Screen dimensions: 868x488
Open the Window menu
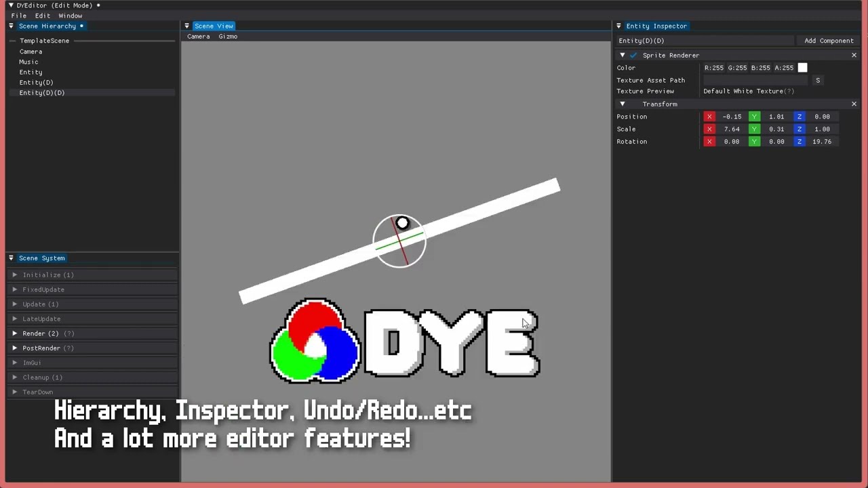(x=71, y=16)
